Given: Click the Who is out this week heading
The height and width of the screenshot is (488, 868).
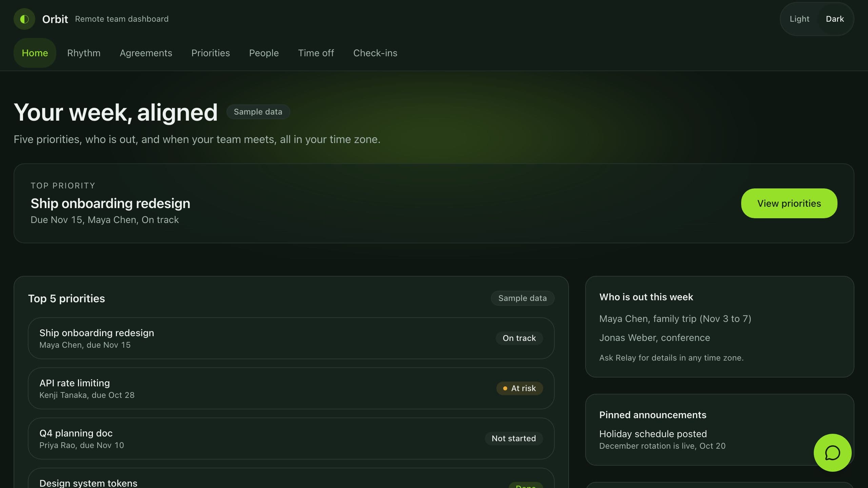Looking at the screenshot, I should (646, 297).
